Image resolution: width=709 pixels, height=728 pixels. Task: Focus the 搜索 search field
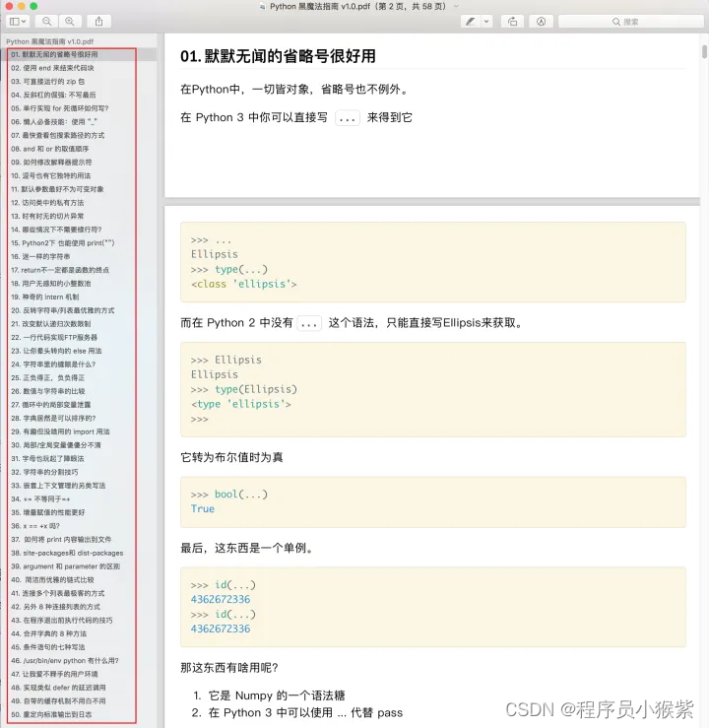630,22
